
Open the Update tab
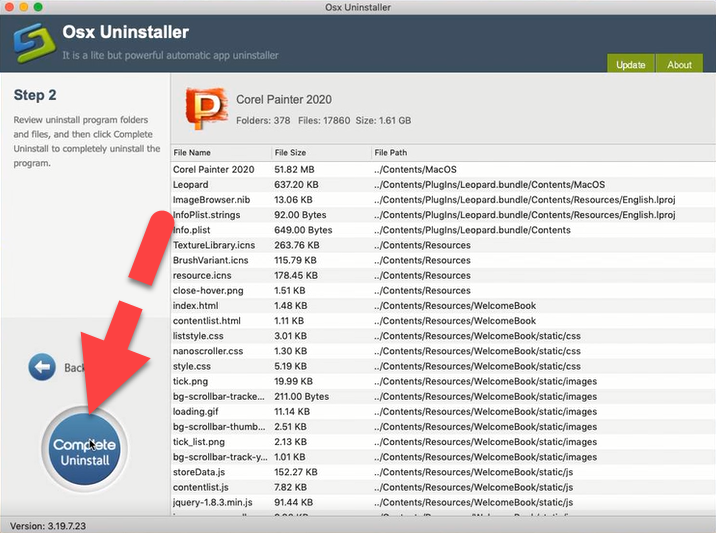(631, 63)
